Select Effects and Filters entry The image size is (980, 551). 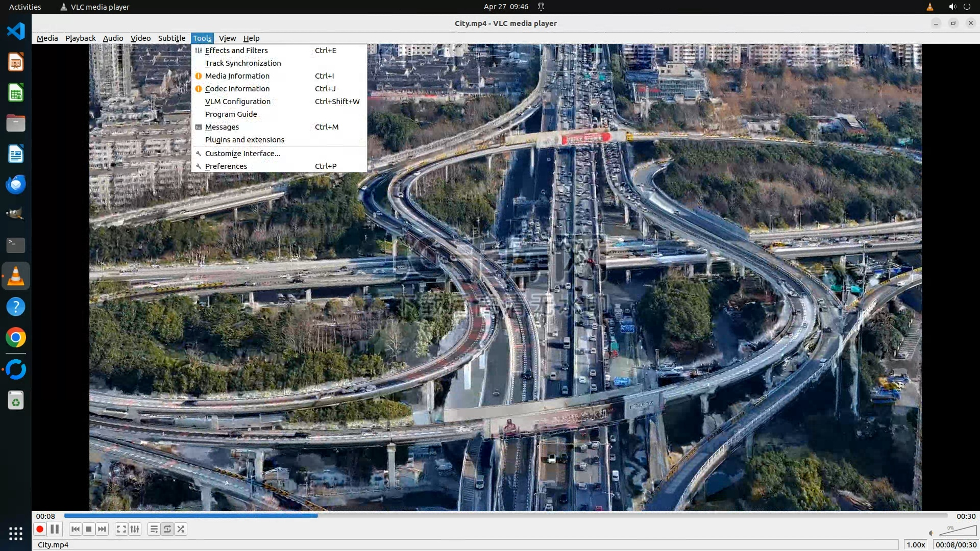pos(236,51)
